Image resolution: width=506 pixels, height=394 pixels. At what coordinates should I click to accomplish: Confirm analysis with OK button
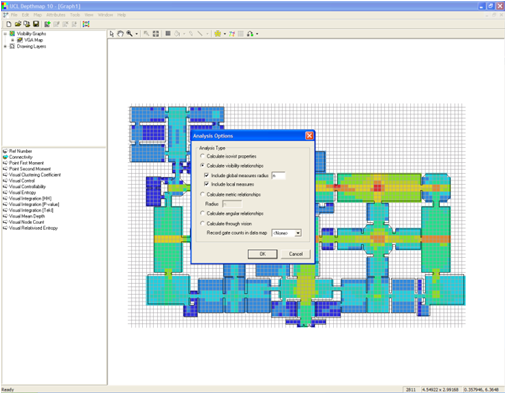[x=262, y=254]
